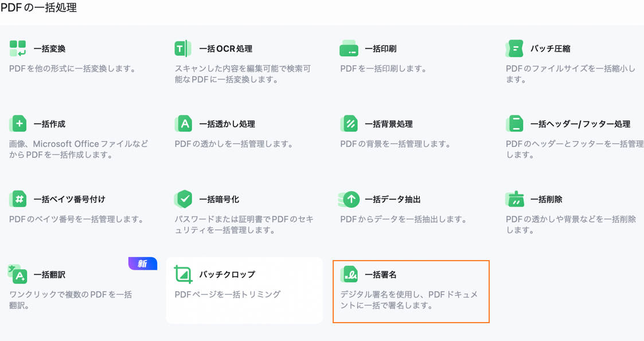Click the 一括ベイツ番号付け hash icon
Screen dimensions: 644x341
(x=18, y=199)
